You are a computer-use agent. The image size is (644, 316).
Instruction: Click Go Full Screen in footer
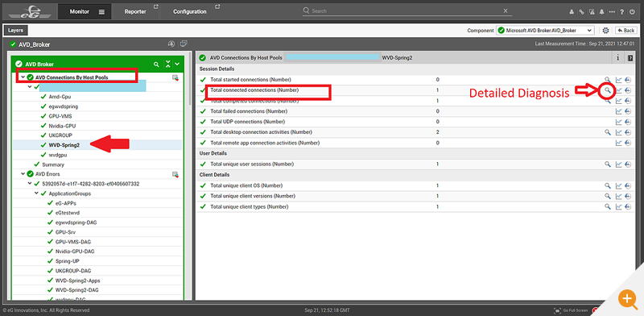point(571,310)
